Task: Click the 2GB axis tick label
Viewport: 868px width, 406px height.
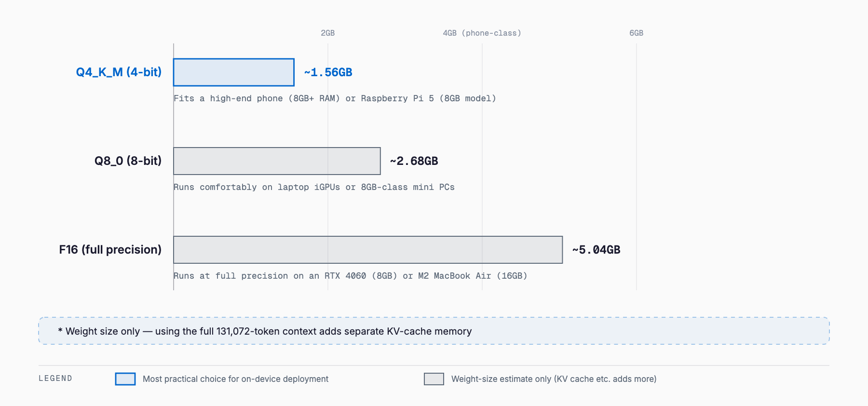Action: [328, 33]
